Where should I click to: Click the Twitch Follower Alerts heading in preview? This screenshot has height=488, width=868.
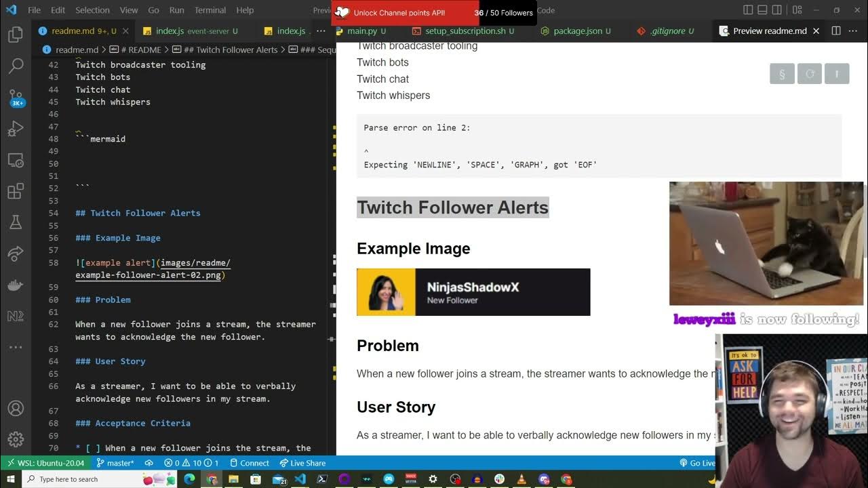[452, 207]
